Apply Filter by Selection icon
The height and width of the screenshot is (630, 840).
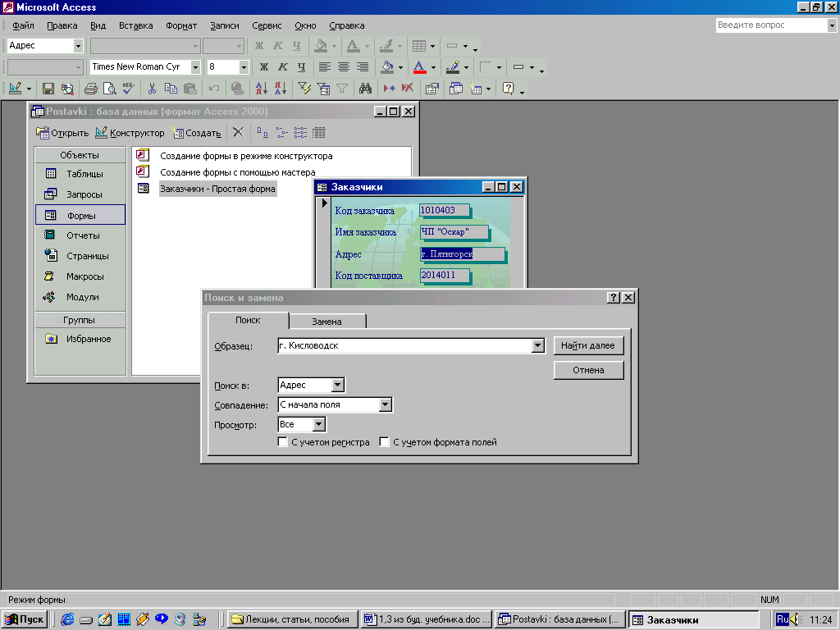tap(304, 89)
